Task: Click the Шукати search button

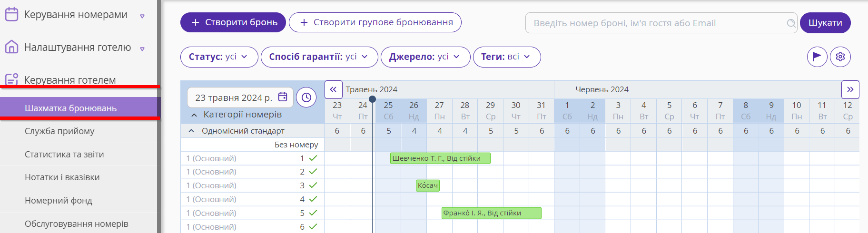Action: coord(825,23)
